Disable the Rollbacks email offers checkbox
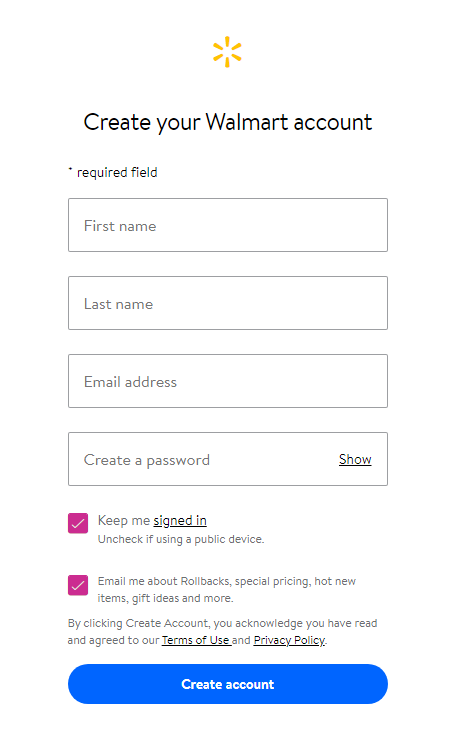 click(x=78, y=585)
